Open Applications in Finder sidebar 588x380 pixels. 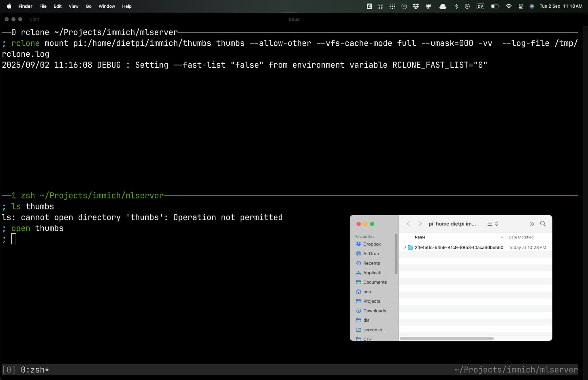point(374,273)
